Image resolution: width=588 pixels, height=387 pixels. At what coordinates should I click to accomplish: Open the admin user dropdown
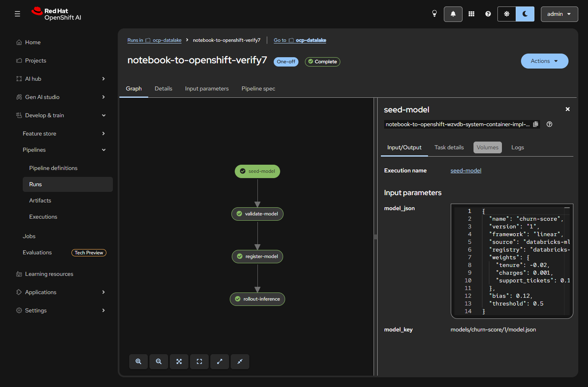point(559,14)
